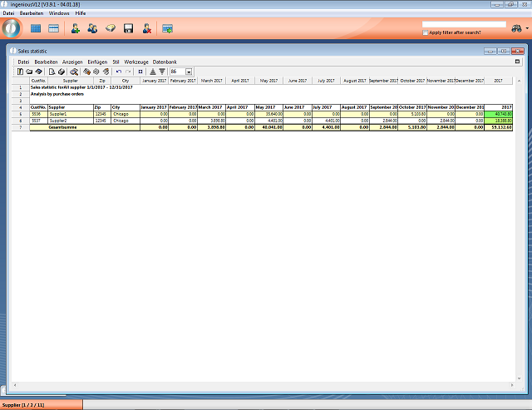
Task: Click the 'Analysis by purchase orders' text
Action: [57, 94]
